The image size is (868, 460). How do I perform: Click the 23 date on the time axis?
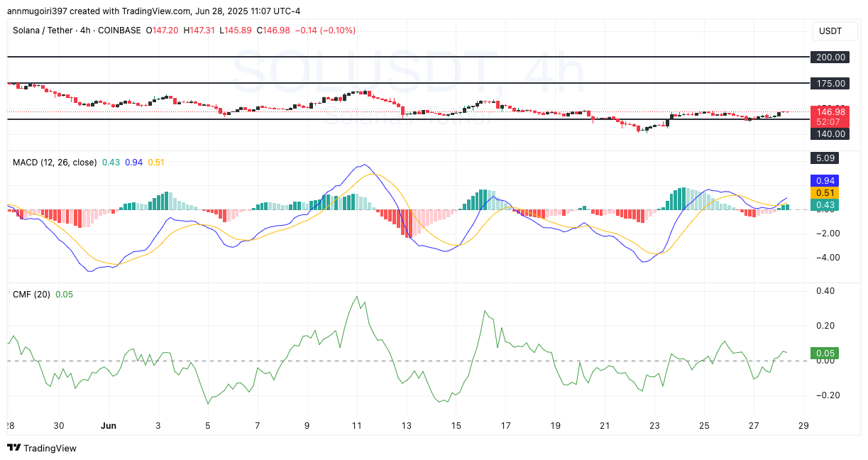coord(654,426)
